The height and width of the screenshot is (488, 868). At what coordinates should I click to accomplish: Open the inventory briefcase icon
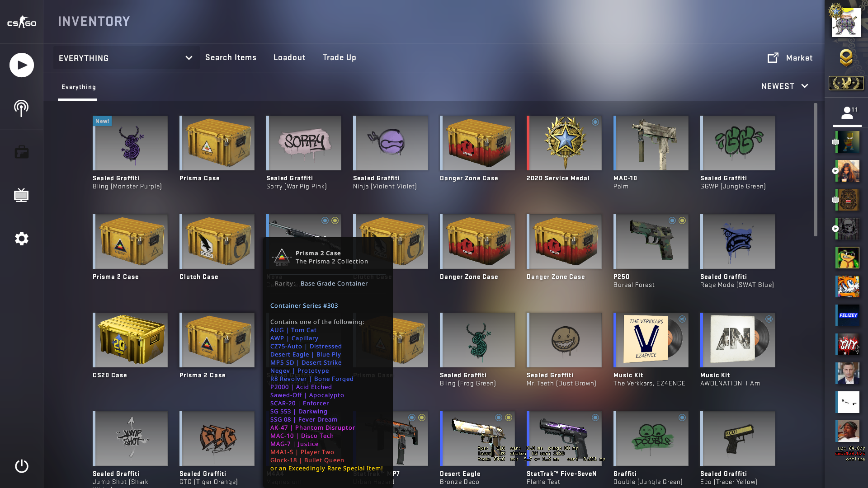(21, 152)
